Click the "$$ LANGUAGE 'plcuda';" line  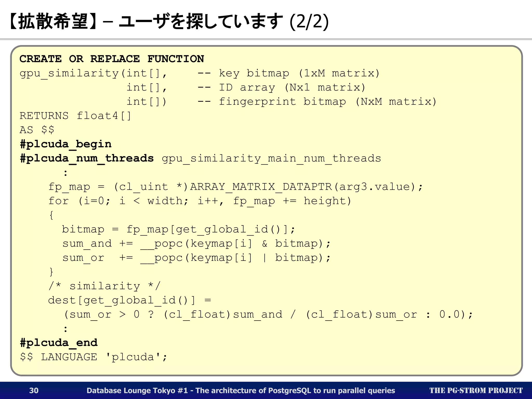(94, 357)
